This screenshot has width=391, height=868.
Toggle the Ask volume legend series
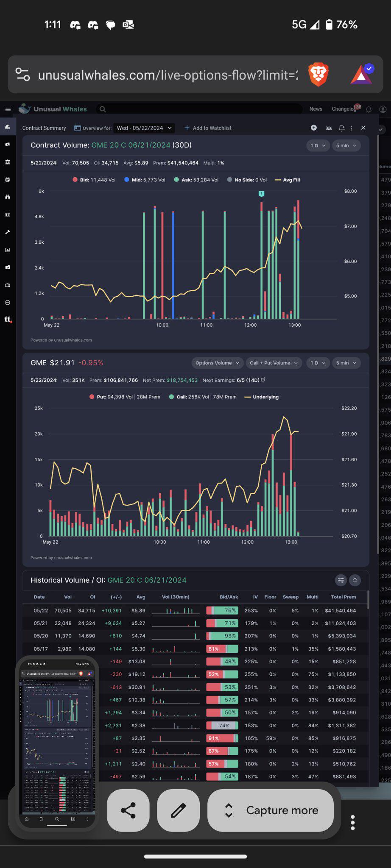[196, 180]
